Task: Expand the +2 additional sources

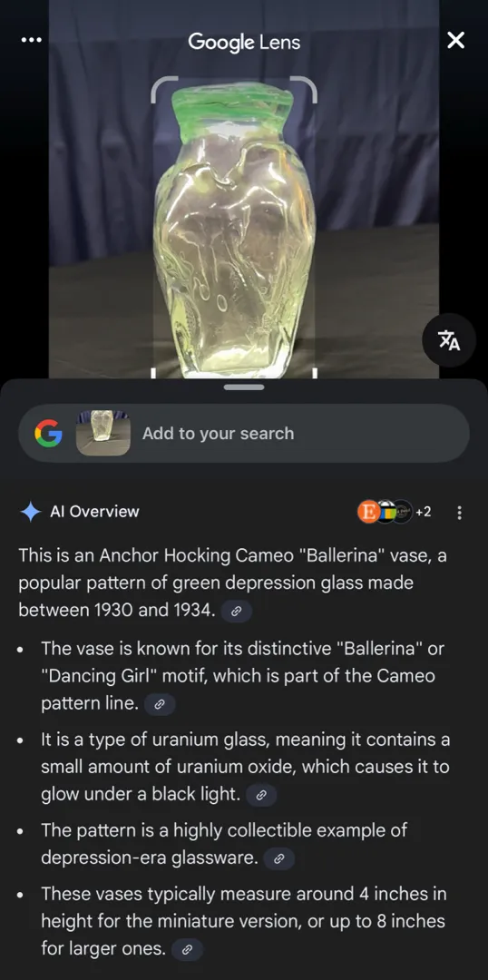Action: (423, 512)
